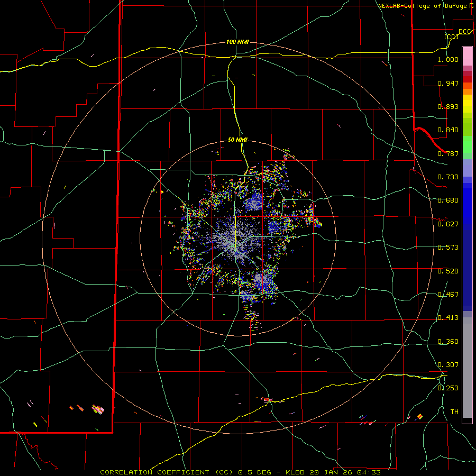Pick the bright green color scale segment
Screen dimensions: 476x476
coord(467,144)
